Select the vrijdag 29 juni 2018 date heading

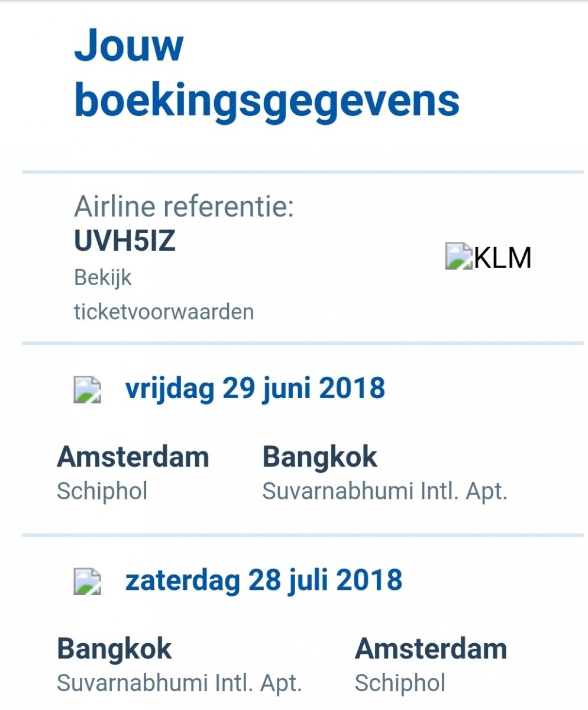255,389
